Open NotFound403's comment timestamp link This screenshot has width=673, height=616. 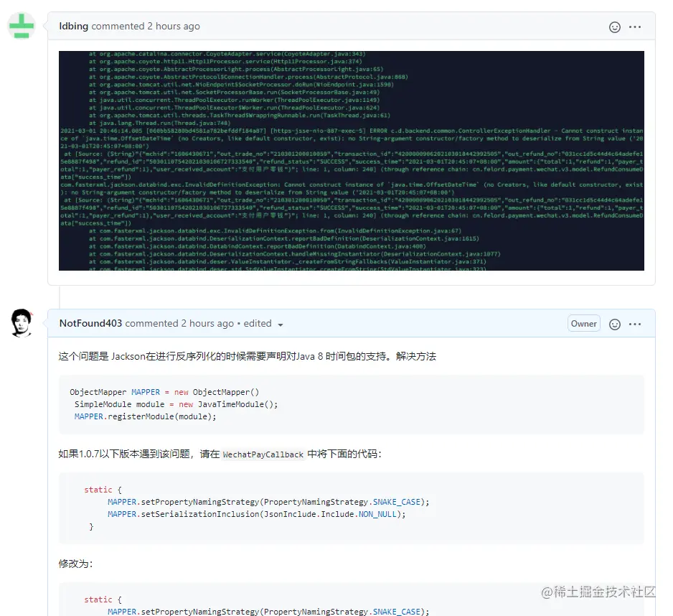coord(207,324)
